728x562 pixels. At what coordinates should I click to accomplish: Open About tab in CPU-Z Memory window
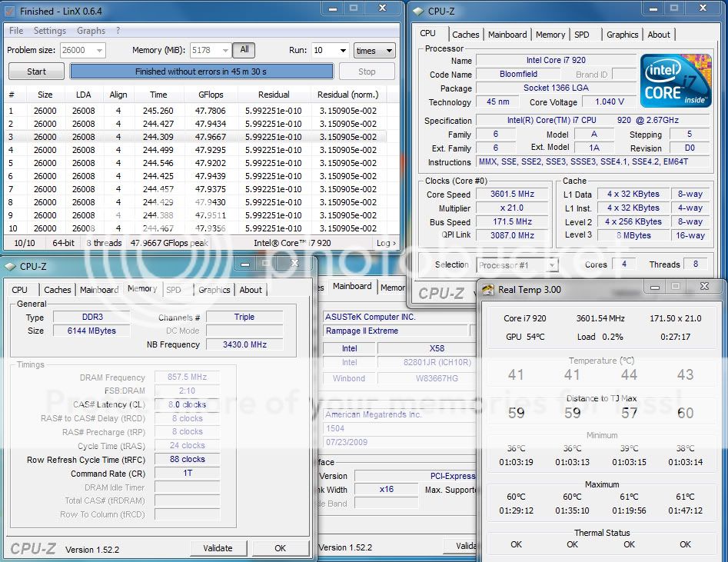251,290
